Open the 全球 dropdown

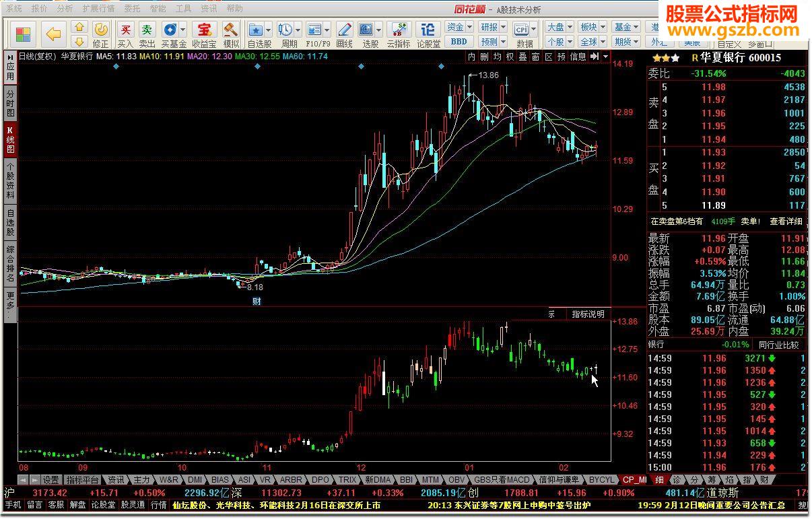coord(593,42)
